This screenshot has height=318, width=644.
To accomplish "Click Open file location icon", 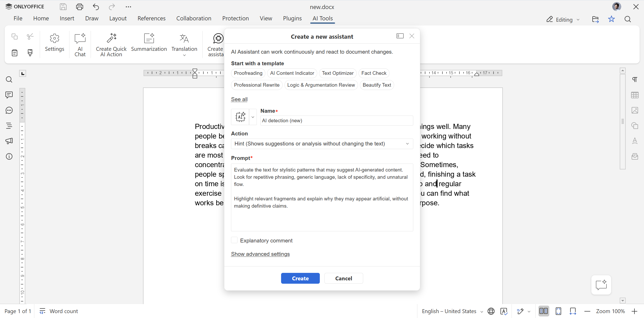I will (595, 19).
